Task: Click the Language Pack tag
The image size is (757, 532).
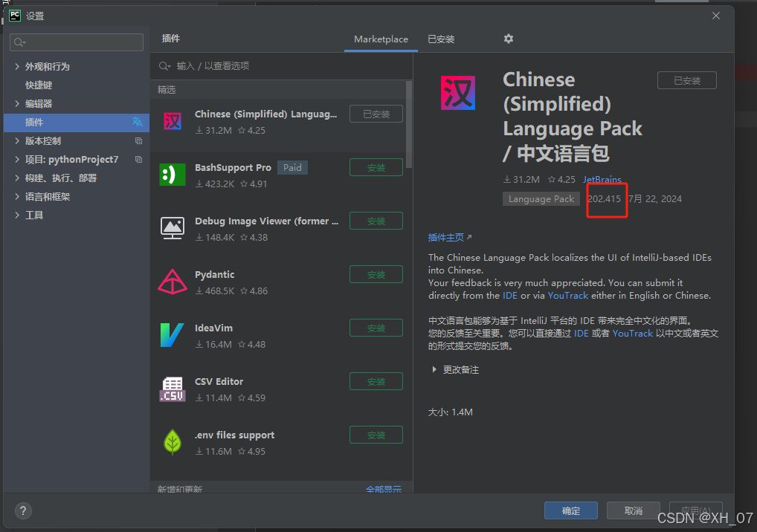Action: pyautogui.click(x=541, y=198)
